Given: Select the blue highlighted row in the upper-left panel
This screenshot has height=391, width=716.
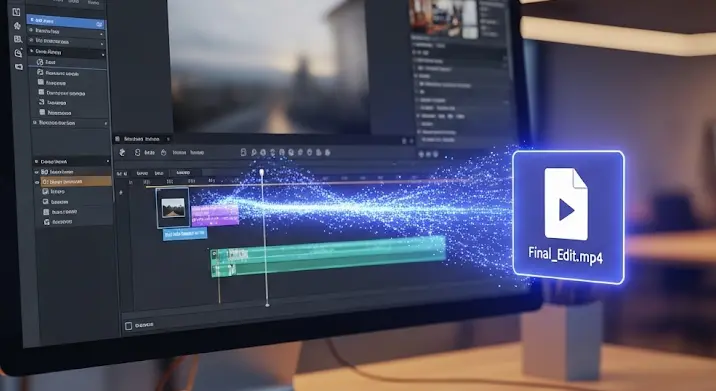Looking at the screenshot, I should (x=66, y=21).
